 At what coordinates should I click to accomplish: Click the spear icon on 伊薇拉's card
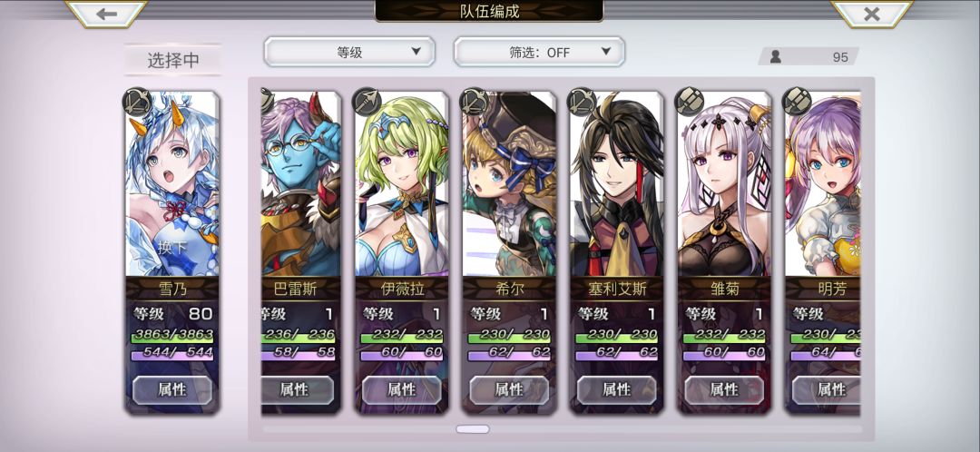[367, 102]
